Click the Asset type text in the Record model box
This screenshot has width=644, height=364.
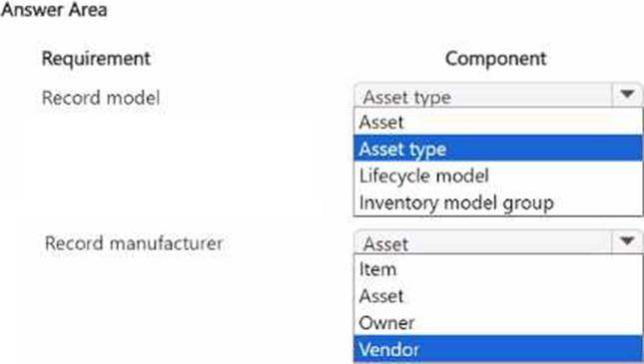click(407, 98)
